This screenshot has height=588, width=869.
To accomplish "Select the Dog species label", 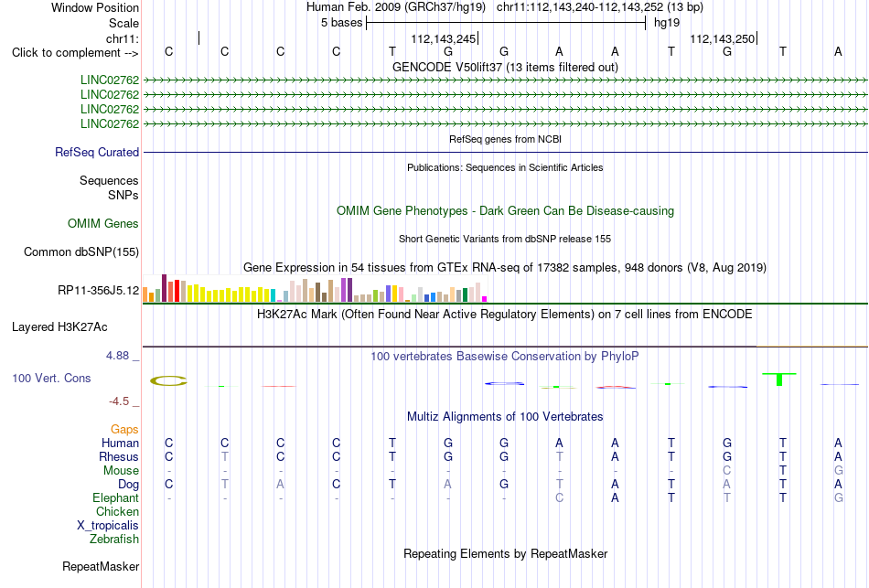I will click(x=129, y=484).
